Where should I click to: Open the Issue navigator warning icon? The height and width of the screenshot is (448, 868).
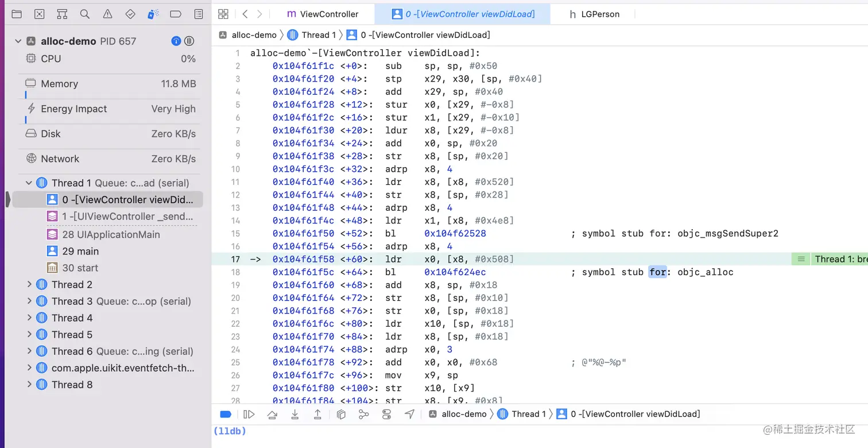[x=107, y=14]
